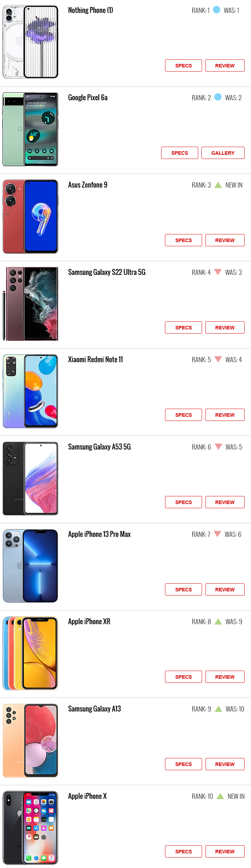
Task: Click the green up-arrow for Apple iPhone XR rank
Action: 218,621
